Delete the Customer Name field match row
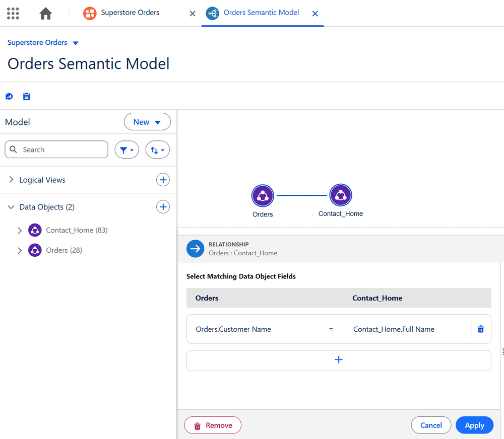Viewport: 504px width, 439px height. (480, 329)
